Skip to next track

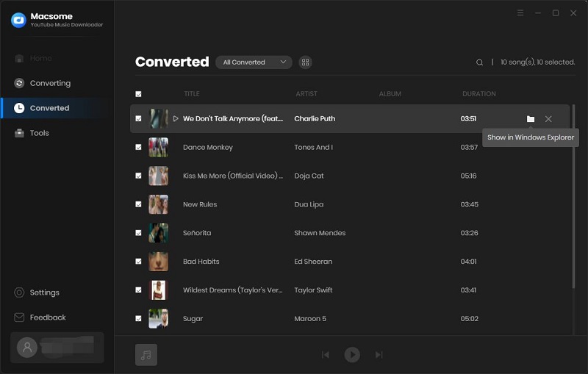tap(379, 354)
